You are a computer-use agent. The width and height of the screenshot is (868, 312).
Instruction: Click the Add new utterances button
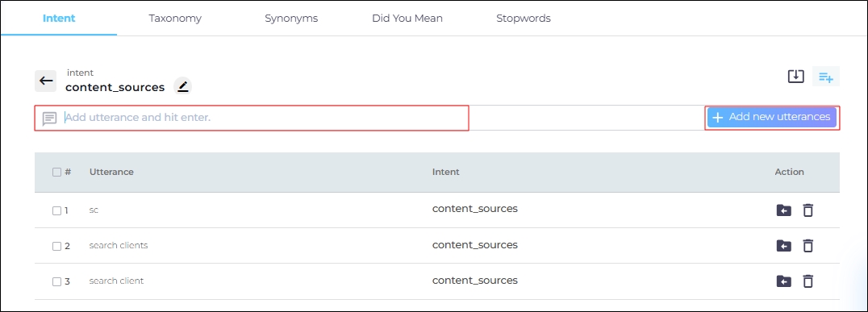[772, 117]
